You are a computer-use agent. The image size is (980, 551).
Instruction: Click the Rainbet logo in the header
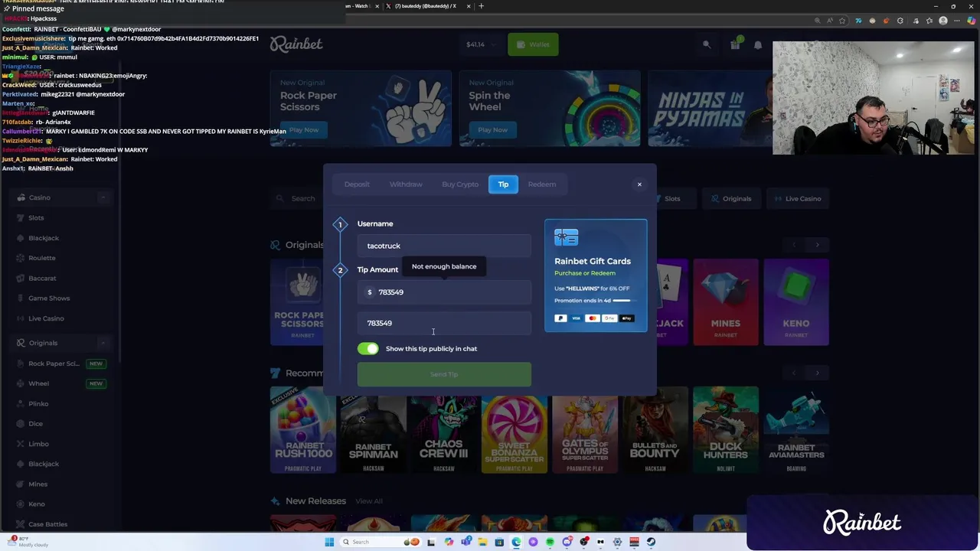296,44
